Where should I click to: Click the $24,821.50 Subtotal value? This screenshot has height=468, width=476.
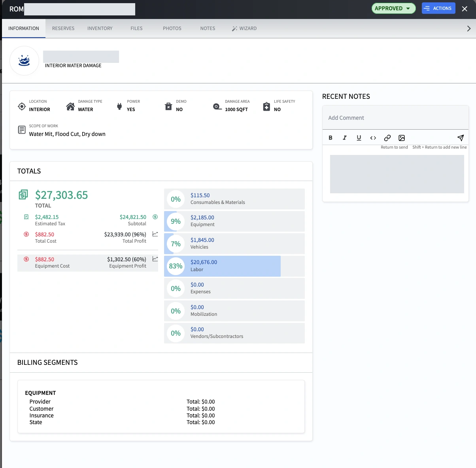coord(133,217)
